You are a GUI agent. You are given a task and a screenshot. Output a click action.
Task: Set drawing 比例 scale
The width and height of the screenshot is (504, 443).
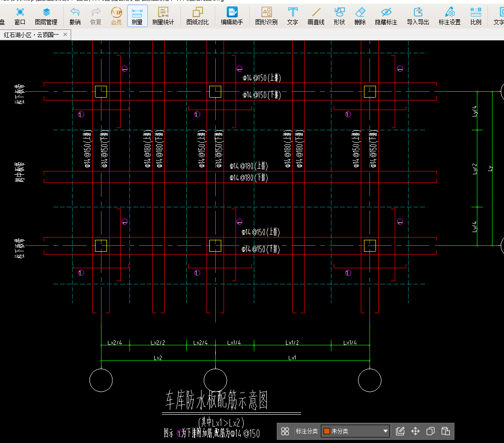tap(476, 17)
